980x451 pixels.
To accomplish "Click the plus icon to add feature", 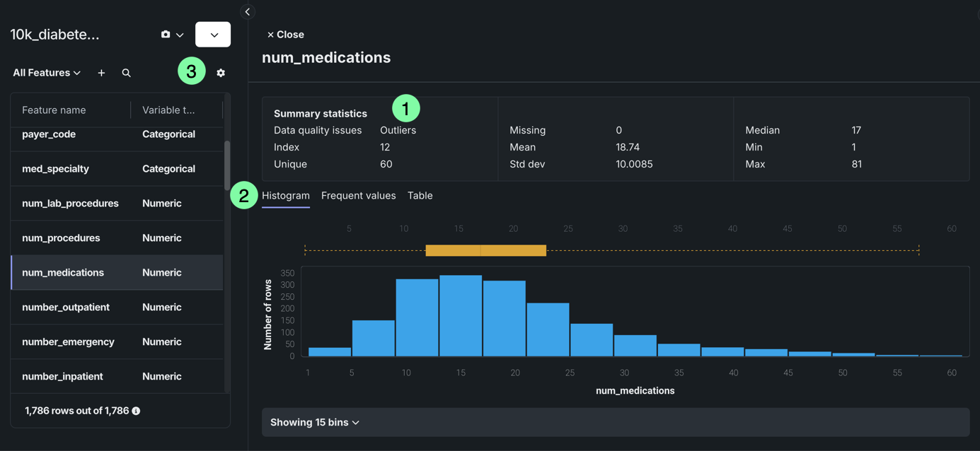I will (101, 73).
